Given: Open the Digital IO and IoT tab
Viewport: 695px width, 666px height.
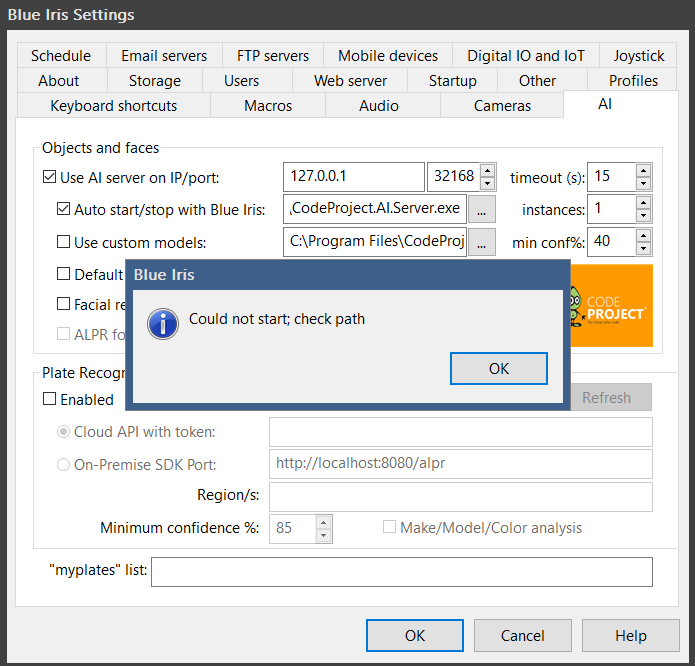Looking at the screenshot, I should click(526, 55).
